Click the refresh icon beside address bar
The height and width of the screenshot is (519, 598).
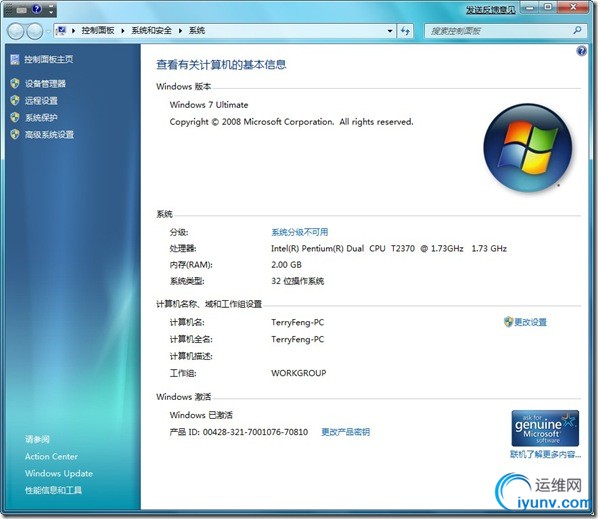pyautogui.click(x=405, y=31)
